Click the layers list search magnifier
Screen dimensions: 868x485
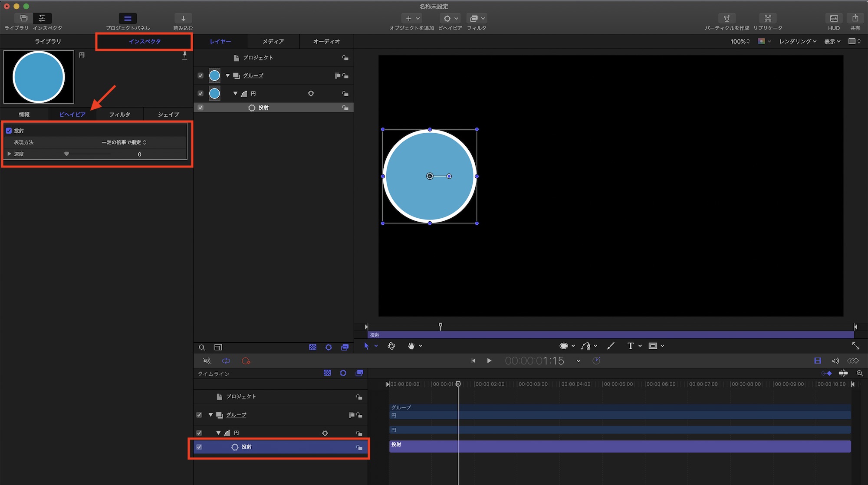pos(202,347)
